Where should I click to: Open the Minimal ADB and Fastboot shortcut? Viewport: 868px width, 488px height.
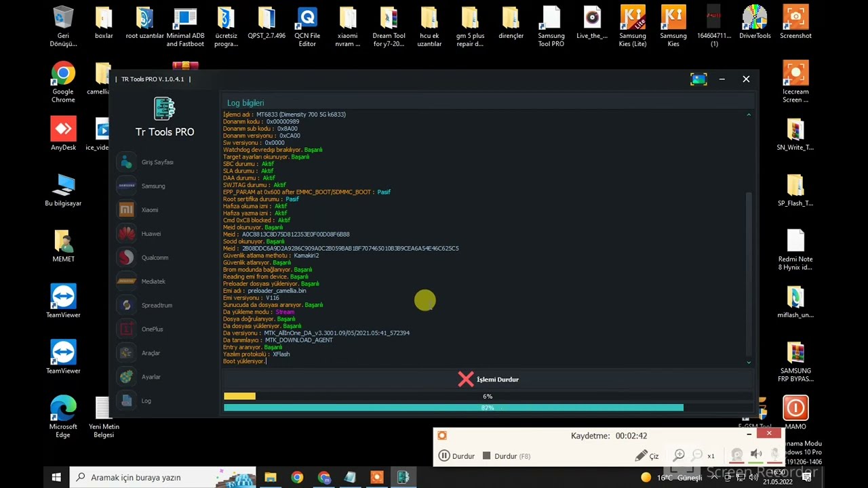tap(185, 27)
